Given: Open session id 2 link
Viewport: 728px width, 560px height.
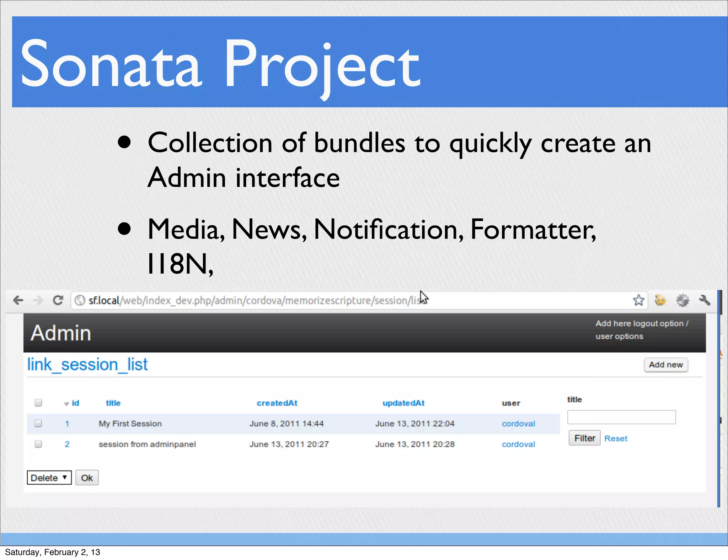Looking at the screenshot, I should (x=67, y=444).
